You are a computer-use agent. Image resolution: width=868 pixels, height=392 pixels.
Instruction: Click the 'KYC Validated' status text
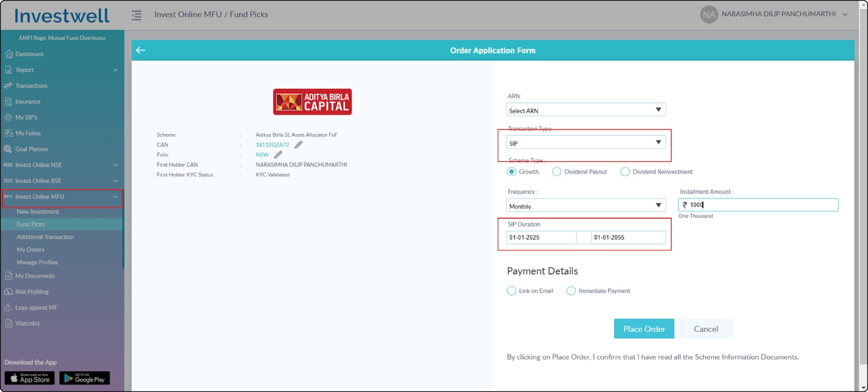272,175
